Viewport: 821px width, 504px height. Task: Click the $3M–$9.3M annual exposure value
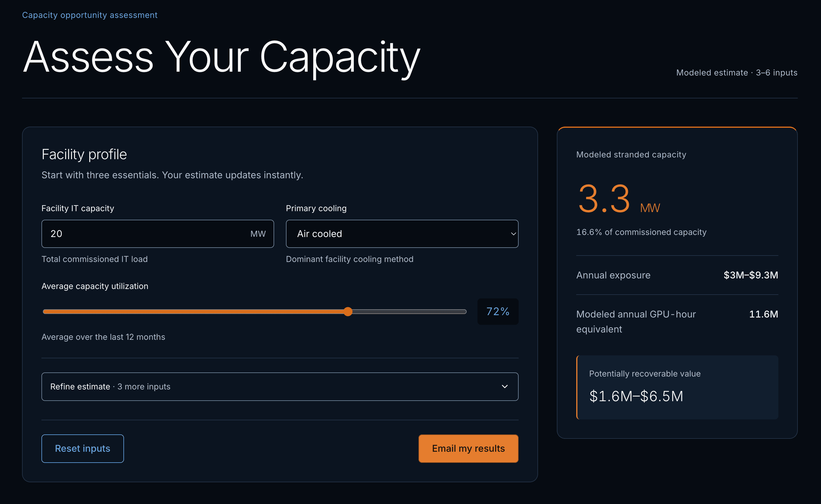(x=751, y=275)
